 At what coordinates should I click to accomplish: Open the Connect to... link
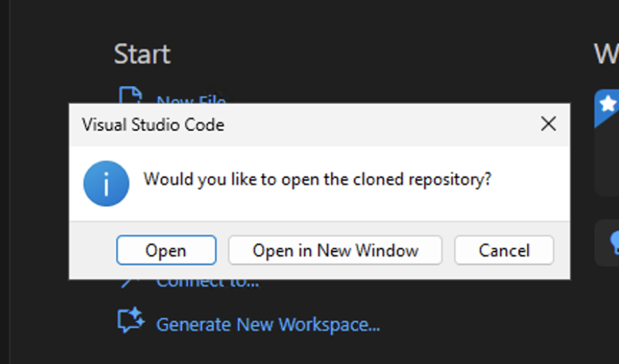(207, 283)
